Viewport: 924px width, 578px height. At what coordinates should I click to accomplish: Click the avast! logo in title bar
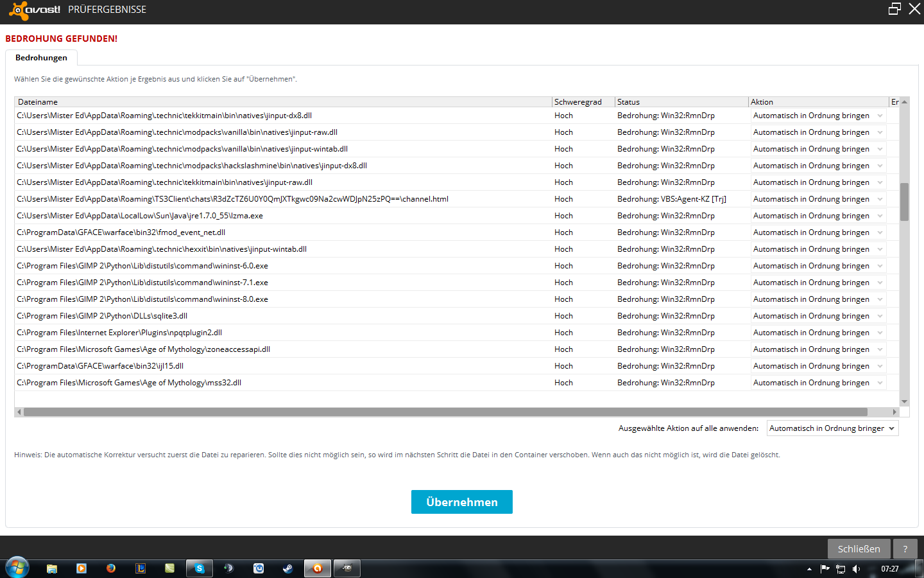tap(35, 10)
